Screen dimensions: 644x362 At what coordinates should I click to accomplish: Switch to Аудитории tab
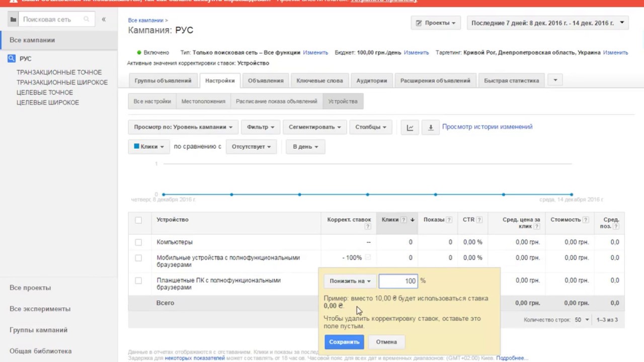coord(372,80)
